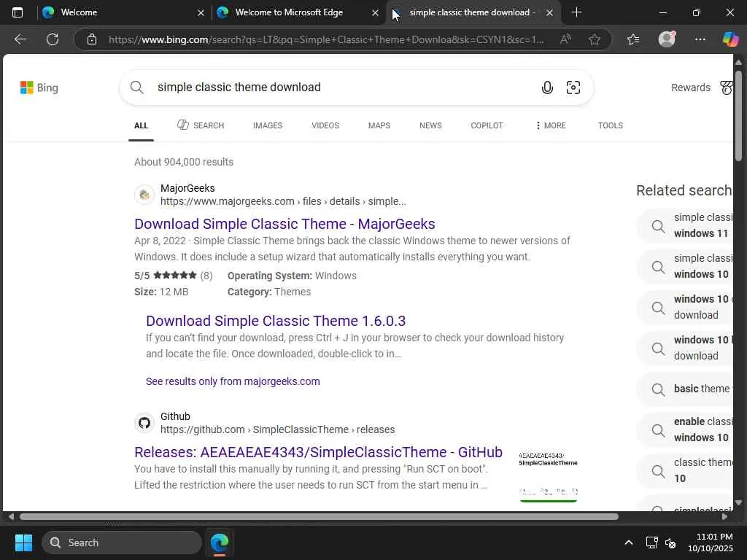Screen dimensions: 747x560
Task: Click the scroll down arrow
Action: [738, 502]
